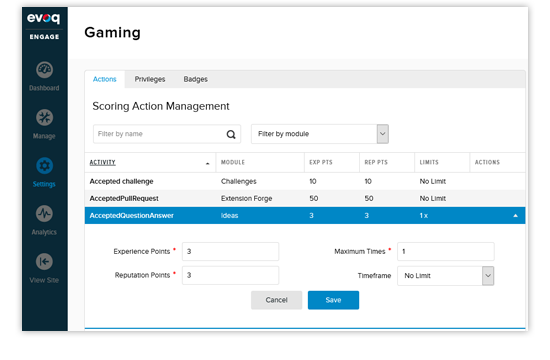This screenshot has height=360, width=550.
Task: Click the Extension Forge module cell
Action: [247, 198]
